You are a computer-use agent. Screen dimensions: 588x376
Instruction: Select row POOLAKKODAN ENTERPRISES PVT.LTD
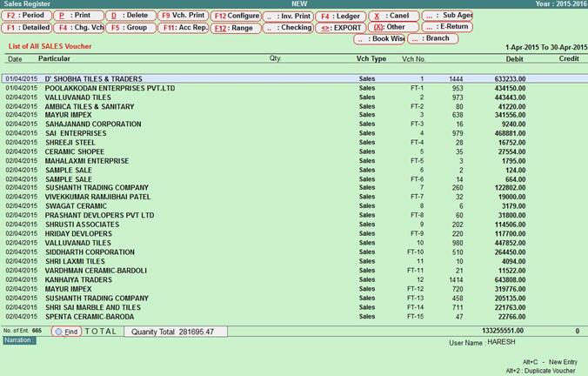coord(294,88)
